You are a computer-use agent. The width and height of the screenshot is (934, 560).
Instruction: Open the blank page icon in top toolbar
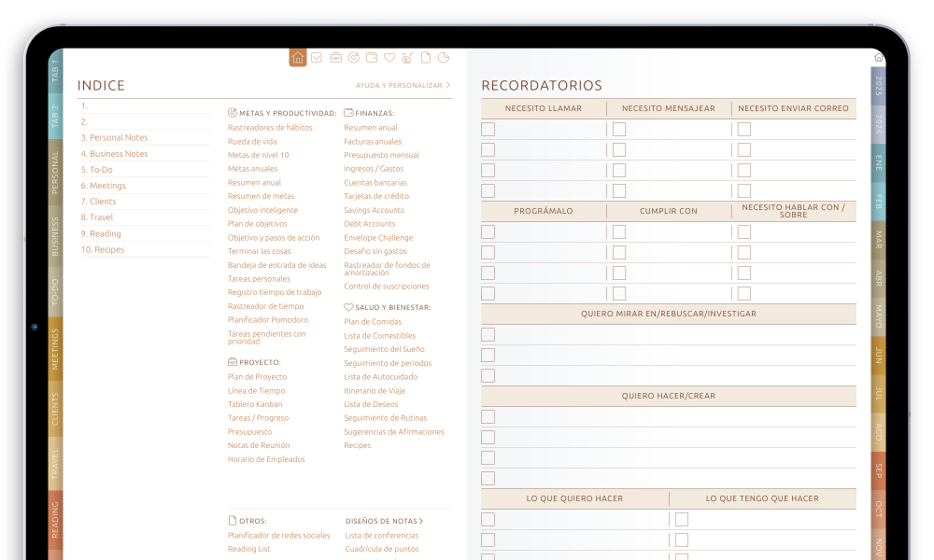coord(426,58)
